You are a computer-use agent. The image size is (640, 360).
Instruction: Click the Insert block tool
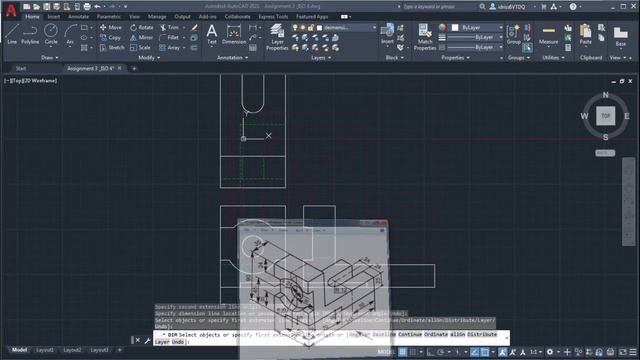click(387, 34)
